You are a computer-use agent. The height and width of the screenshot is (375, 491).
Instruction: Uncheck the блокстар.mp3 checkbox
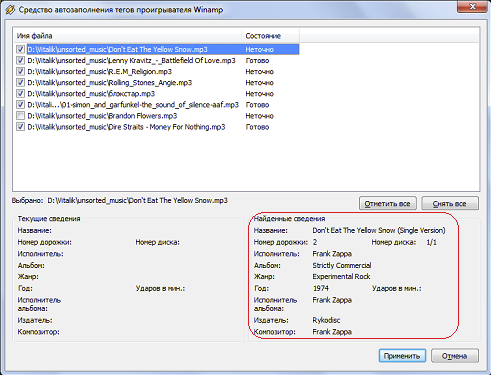(21, 93)
